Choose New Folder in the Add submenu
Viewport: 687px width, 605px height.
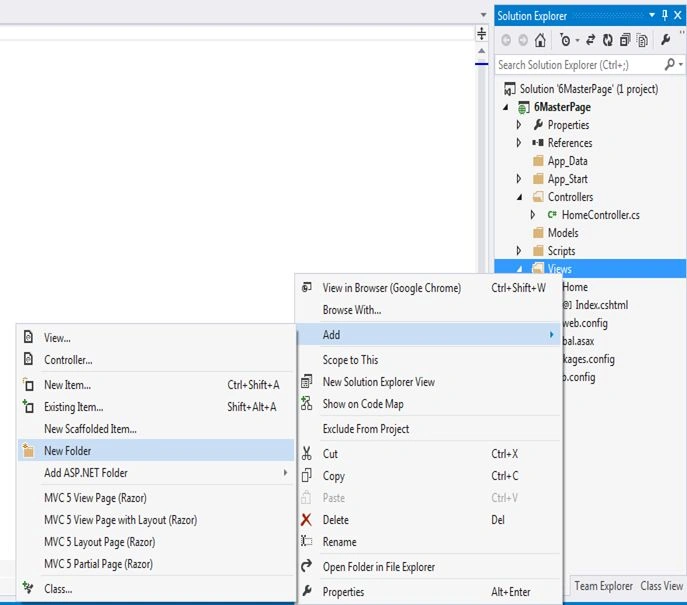coord(156,450)
